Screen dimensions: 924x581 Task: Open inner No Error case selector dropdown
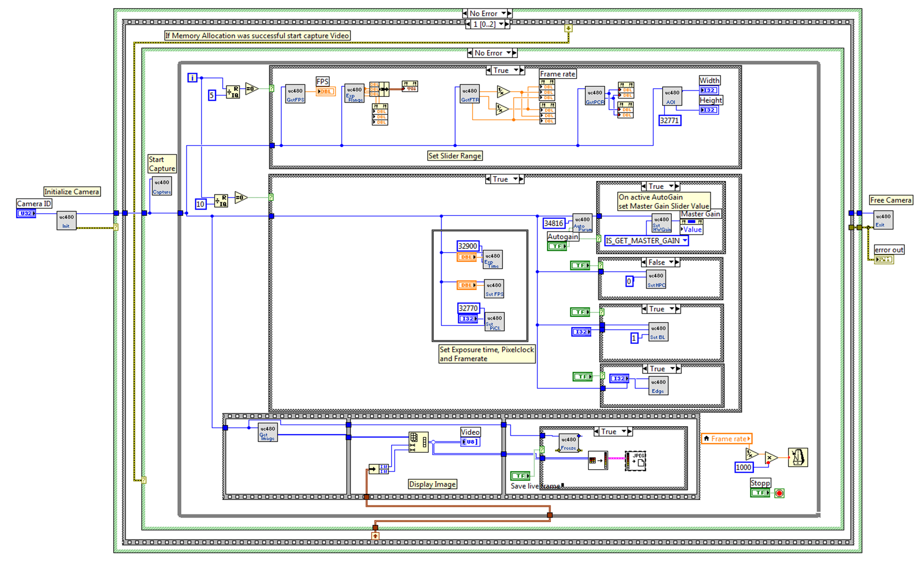point(509,53)
